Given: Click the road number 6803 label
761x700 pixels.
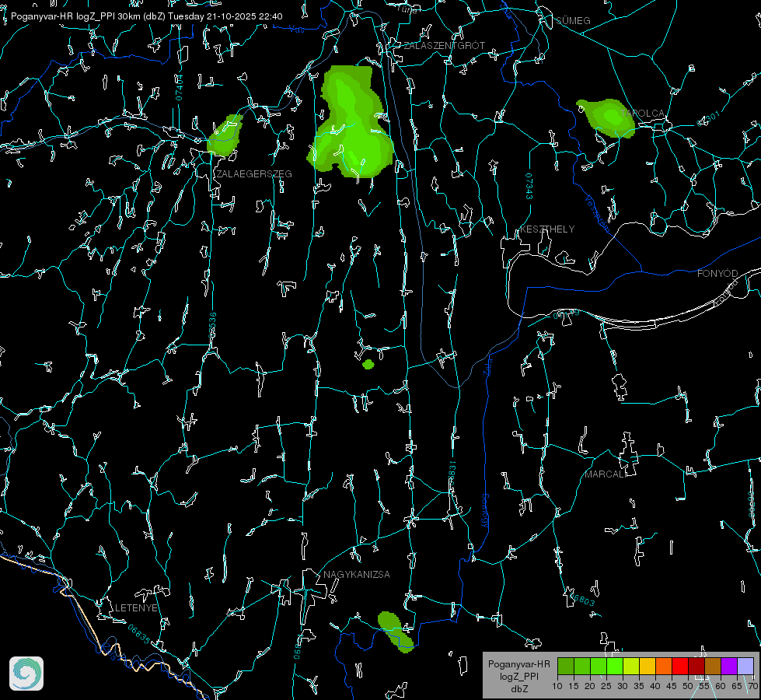Looking at the screenshot, I should point(583,598).
